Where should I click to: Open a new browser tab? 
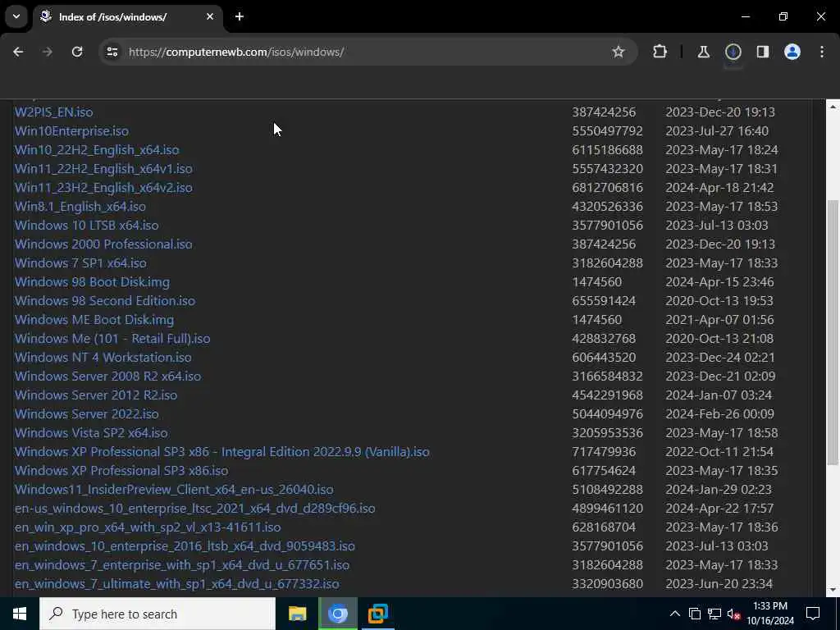coord(240,16)
